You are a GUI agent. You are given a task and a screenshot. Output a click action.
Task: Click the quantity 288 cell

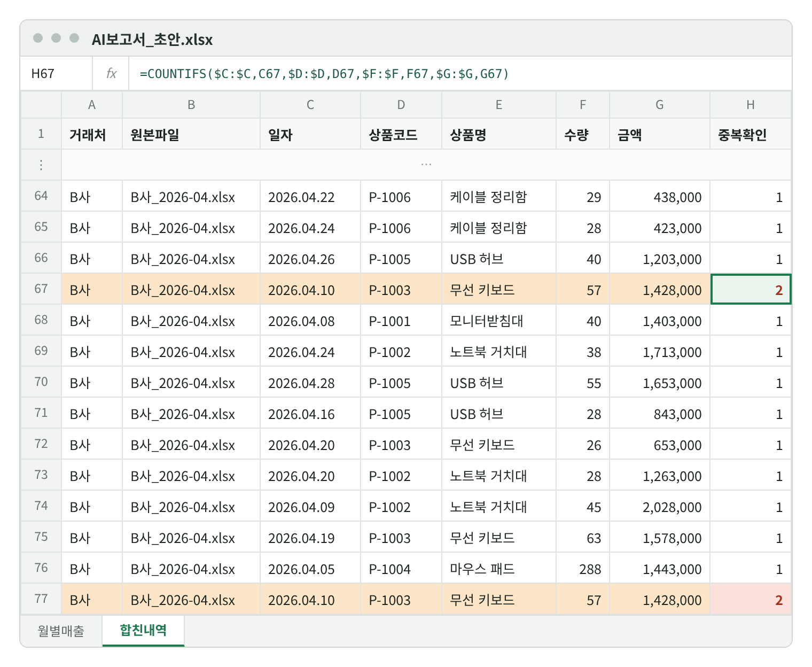tap(583, 568)
